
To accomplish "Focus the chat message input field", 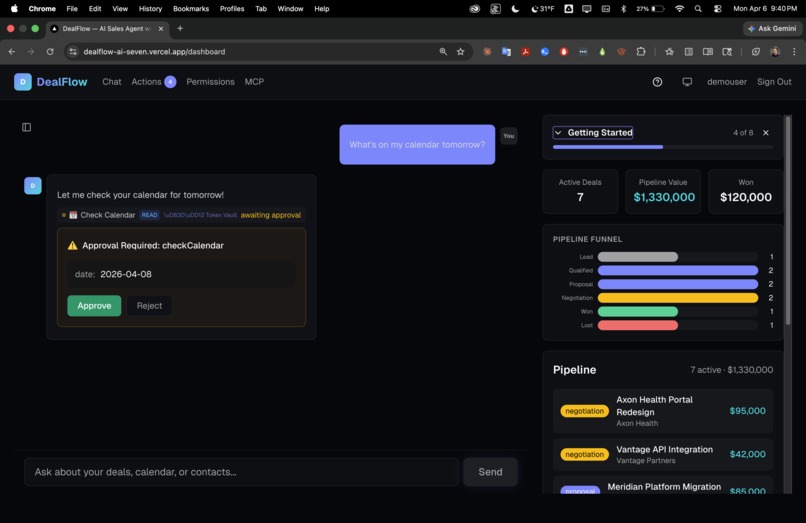I will 241,472.
